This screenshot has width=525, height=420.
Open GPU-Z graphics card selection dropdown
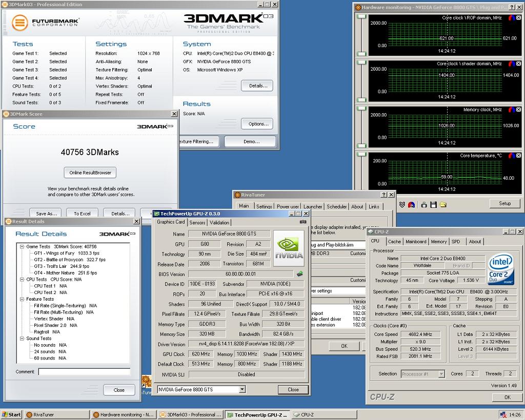click(243, 389)
